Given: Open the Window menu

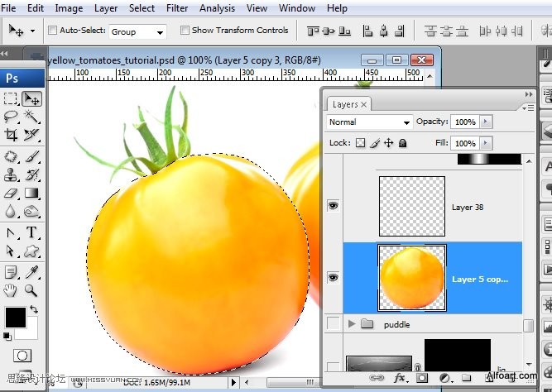Looking at the screenshot, I should (x=297, y=8).
